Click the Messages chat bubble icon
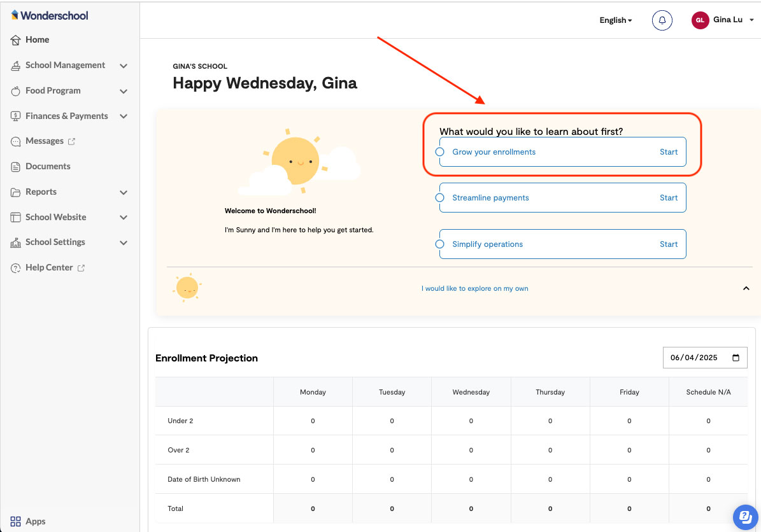761x532 pixels. (x=16, y=141)
